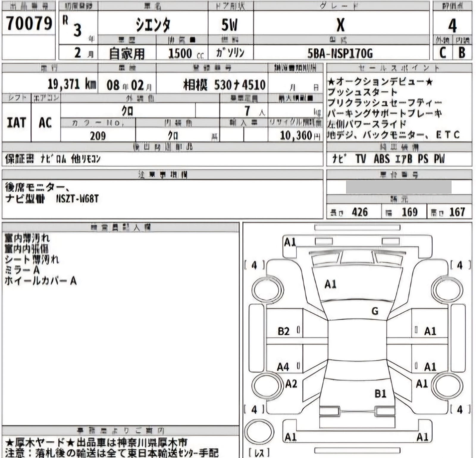Click the A1 mark on the hood
476x458 pixels.
pos(331,284)
